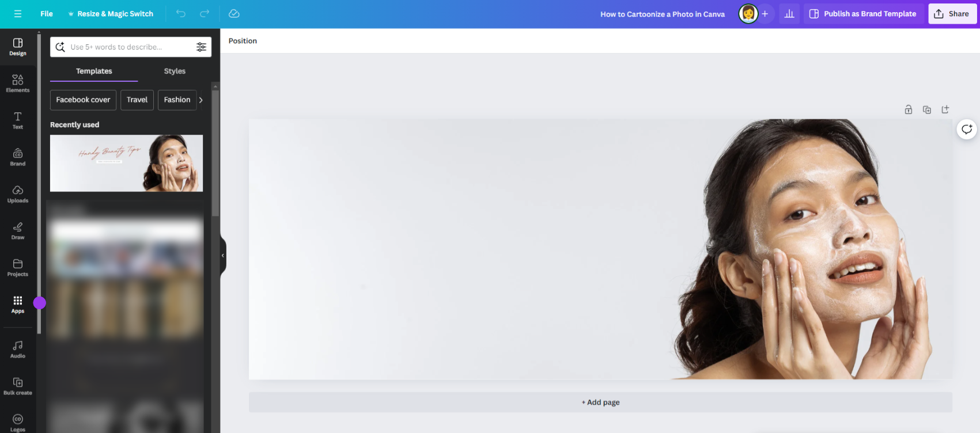This screenshot has height=433, width=980.
Task: Expand more category chips arrow
Action: tap(201, 100)
